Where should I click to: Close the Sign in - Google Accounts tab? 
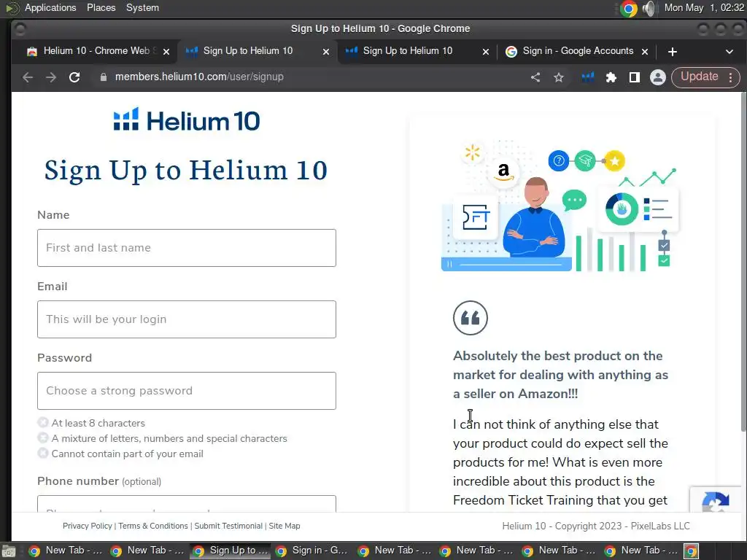(645, 52)
